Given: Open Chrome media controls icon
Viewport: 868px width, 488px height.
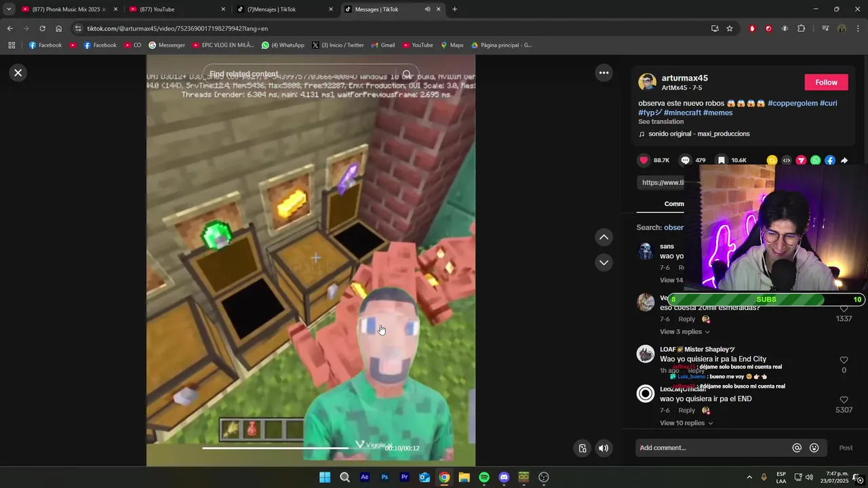Looking at the screenshot, I should tap(825, 28).
